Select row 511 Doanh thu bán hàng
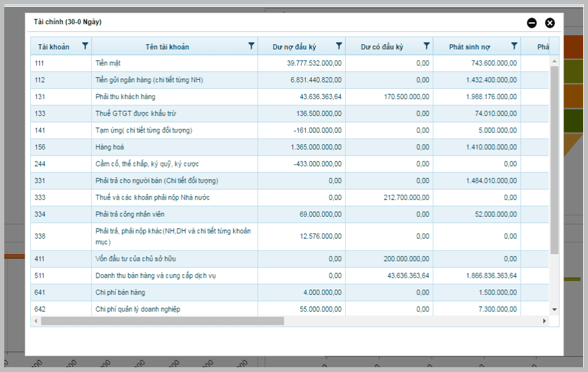The image size is (588, 372). click(290, 276)
